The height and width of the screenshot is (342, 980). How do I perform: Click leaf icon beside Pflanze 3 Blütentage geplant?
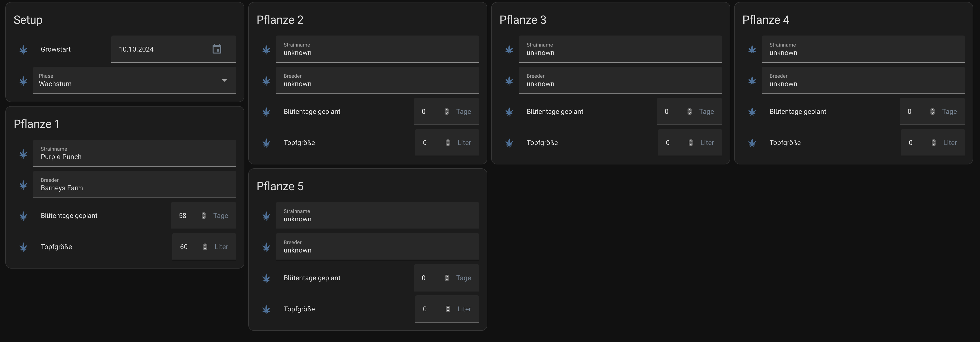coord(509,112)
